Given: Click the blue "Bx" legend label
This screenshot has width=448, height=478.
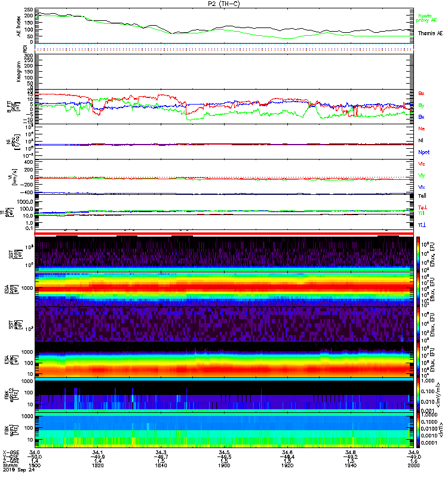Looking at the screenshot, I should pos(421,117).
